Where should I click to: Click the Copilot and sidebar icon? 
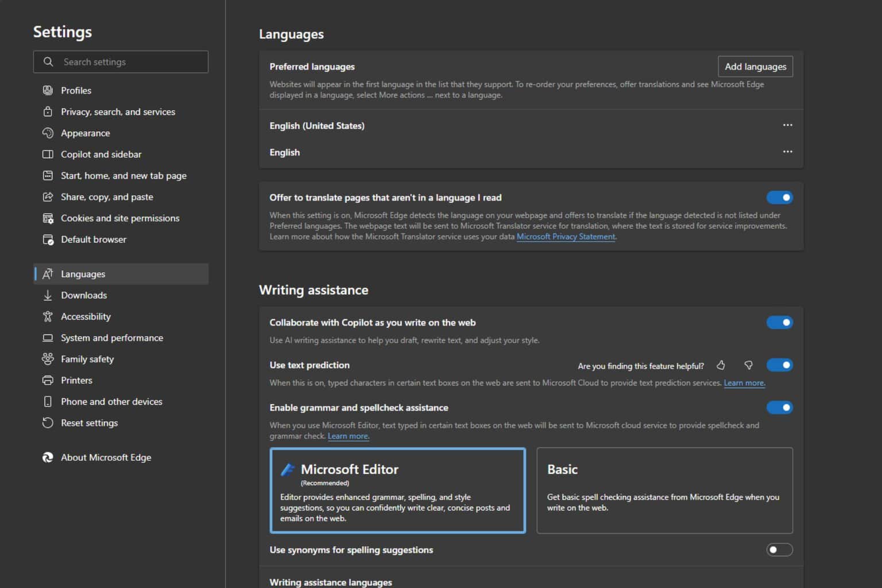(48, 154)
